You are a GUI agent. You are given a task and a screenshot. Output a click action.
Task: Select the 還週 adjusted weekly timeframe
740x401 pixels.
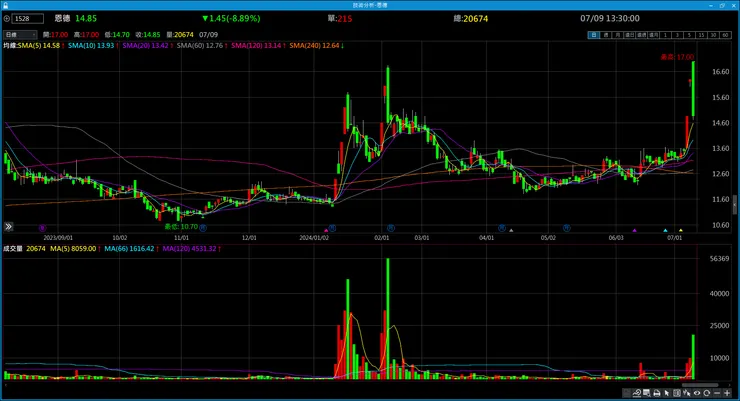tap(641, 35)
